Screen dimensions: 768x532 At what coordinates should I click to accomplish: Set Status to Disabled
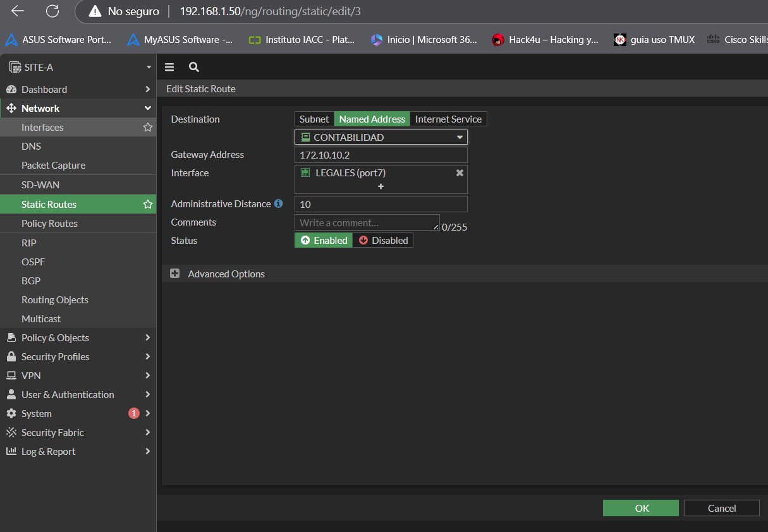coord(383,240)
